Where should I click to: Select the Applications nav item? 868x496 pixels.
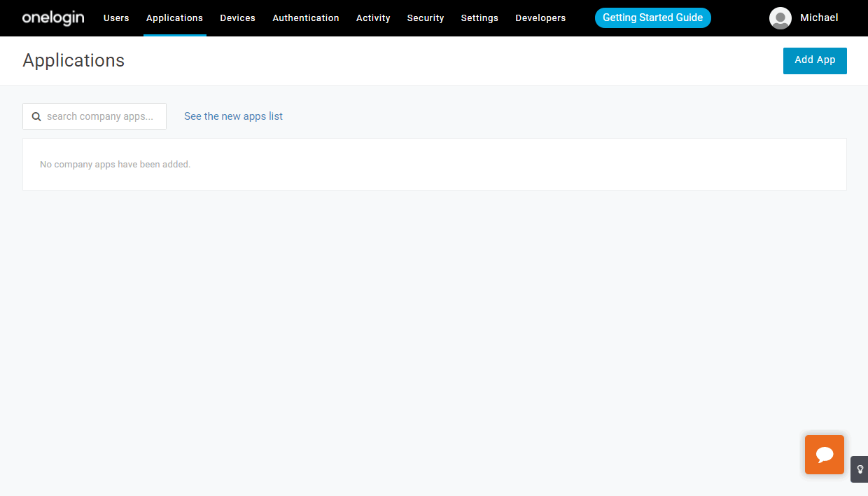click(174, 18)
